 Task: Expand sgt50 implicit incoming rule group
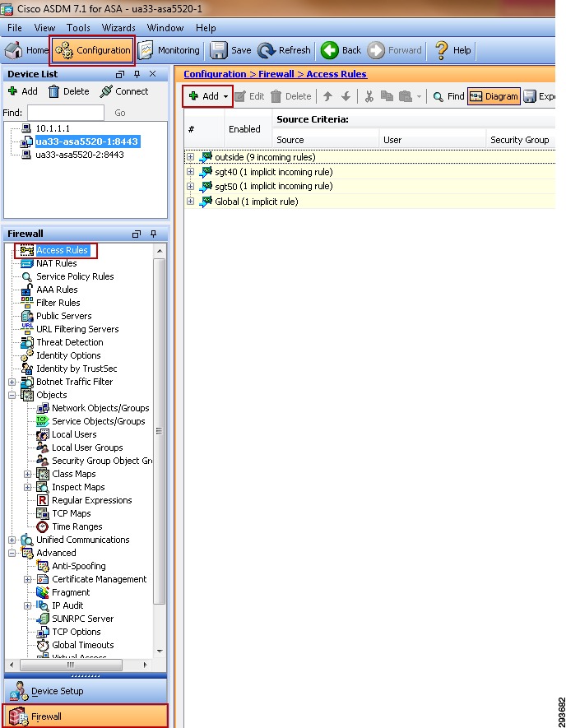point(190,186)
